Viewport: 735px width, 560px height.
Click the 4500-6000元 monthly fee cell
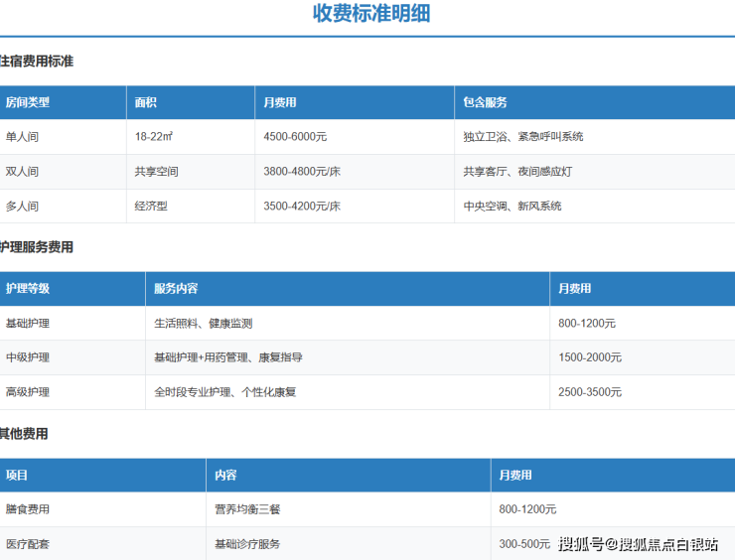pos(295,137)
